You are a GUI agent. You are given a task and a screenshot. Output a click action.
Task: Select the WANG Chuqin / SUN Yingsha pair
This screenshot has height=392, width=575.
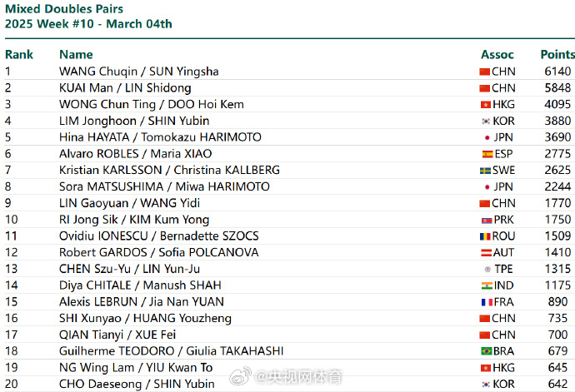[x=138, y=72]
